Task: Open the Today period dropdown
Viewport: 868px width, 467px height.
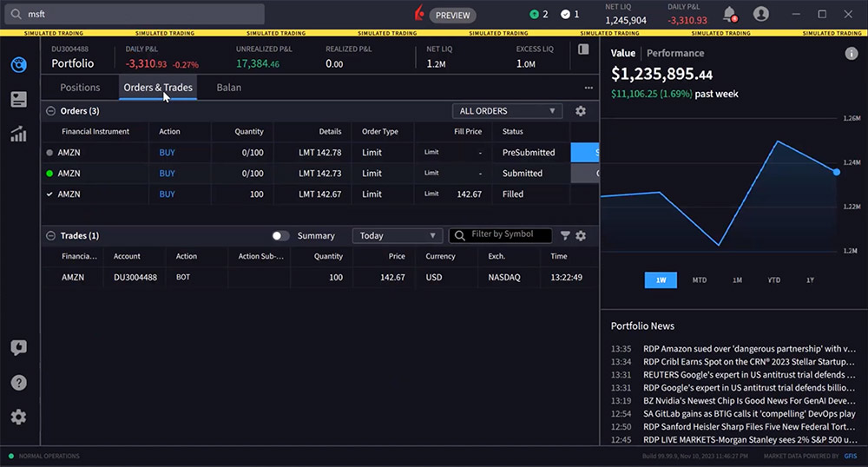Action: click(398, 236)
